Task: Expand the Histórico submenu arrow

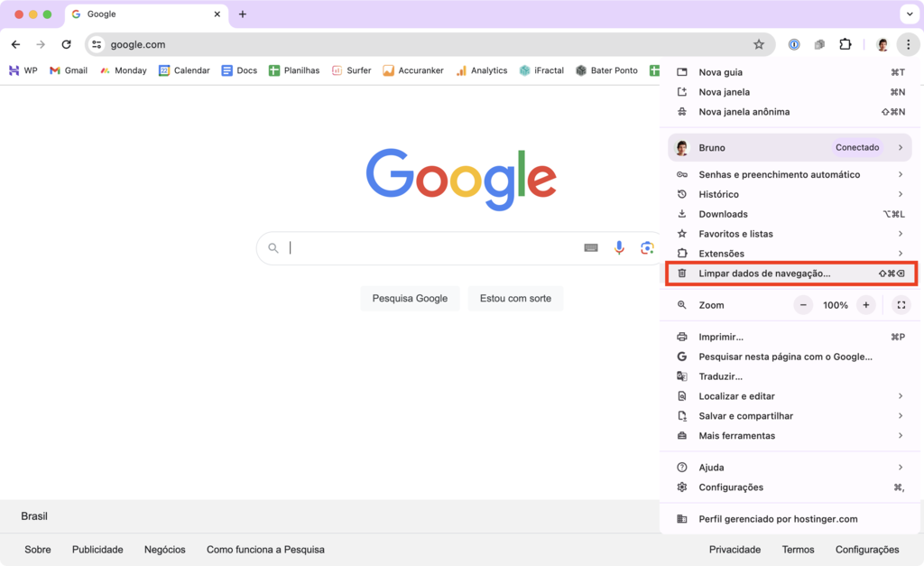Action: pyautogui.click(x=900, y=194)
